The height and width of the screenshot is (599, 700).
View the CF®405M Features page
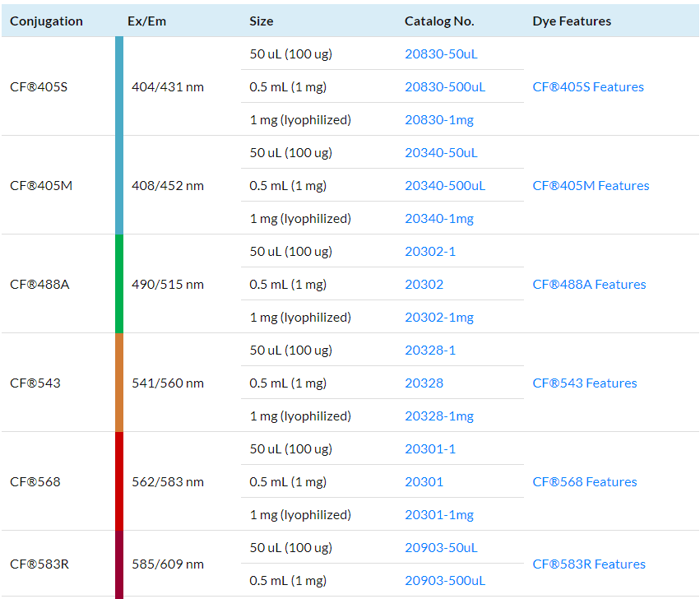pyautogui.click(x=591, y=186)
